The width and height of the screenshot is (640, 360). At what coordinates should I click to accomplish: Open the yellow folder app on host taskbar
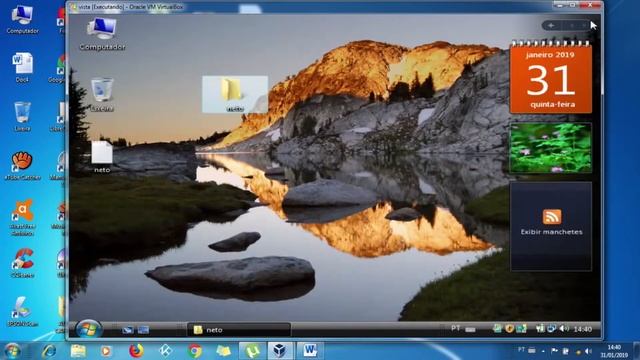point(223,351)
